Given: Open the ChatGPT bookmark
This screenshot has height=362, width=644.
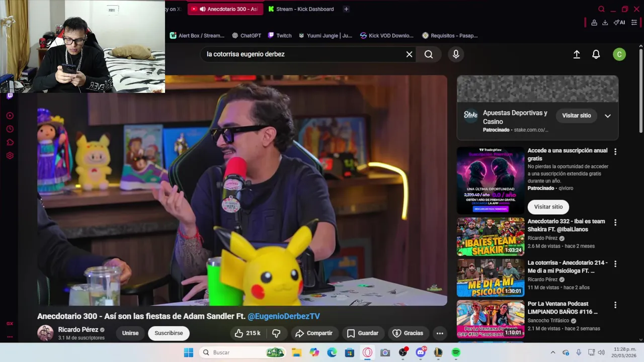Looking at the screenshot, I should [247, 36].
